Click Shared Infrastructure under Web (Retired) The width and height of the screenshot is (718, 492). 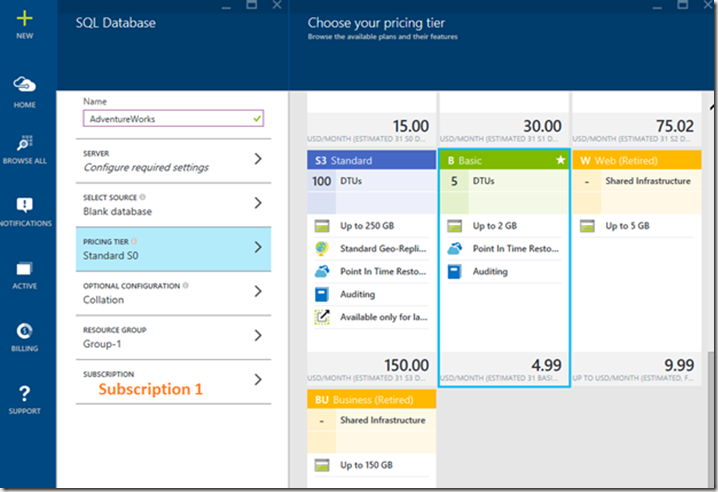click(x=647, y=181)
